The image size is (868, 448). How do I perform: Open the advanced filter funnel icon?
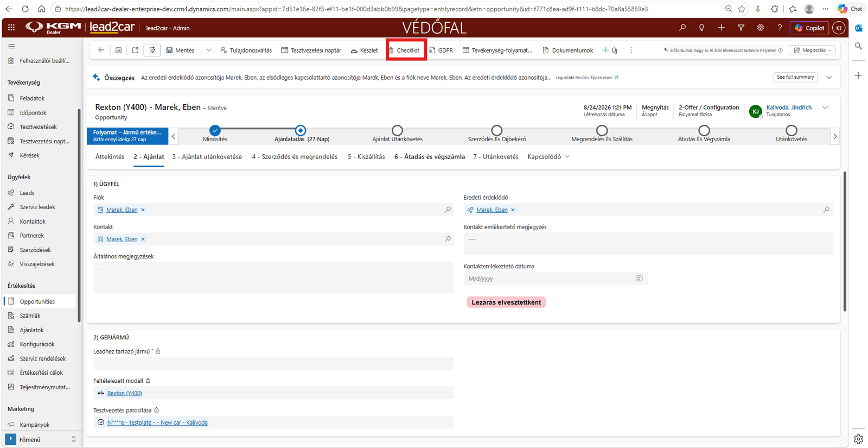click(741, 28)
